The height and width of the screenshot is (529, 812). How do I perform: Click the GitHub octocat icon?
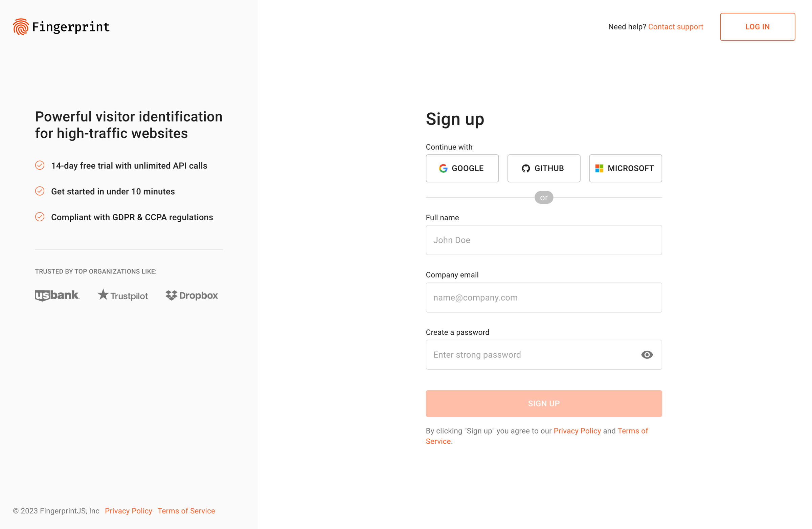(x=526, y=168)
